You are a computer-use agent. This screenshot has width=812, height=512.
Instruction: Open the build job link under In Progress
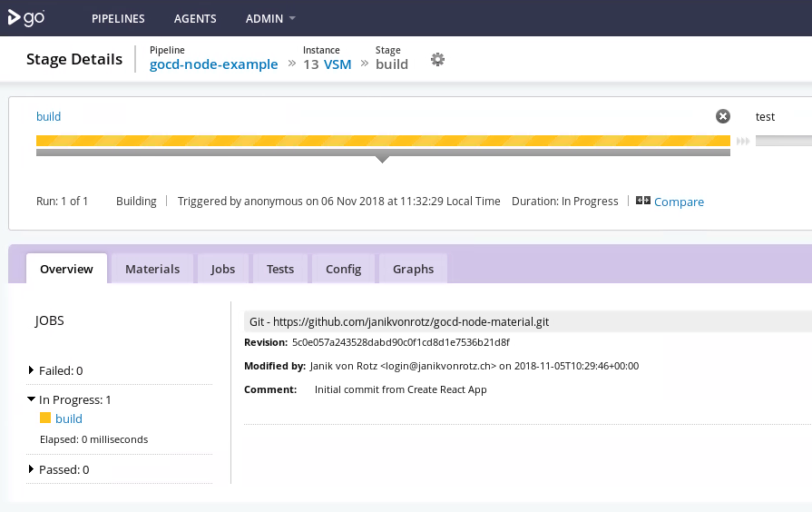tap(69, 418)
